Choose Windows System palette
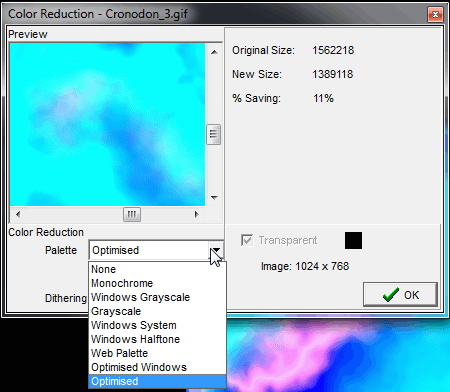This screenshot has height=392, width=450. pyautogui.click(x=157, y=325)
